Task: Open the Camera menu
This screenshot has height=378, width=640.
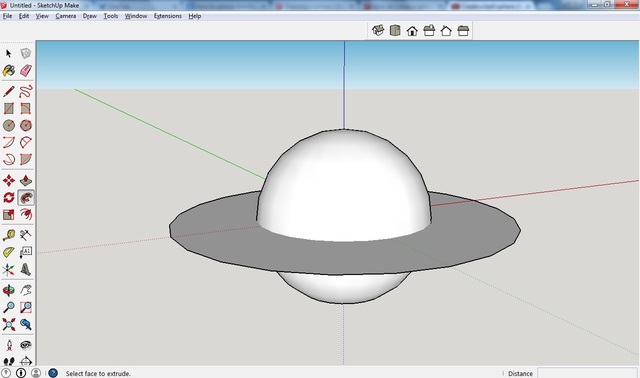Action: [66, 16]
